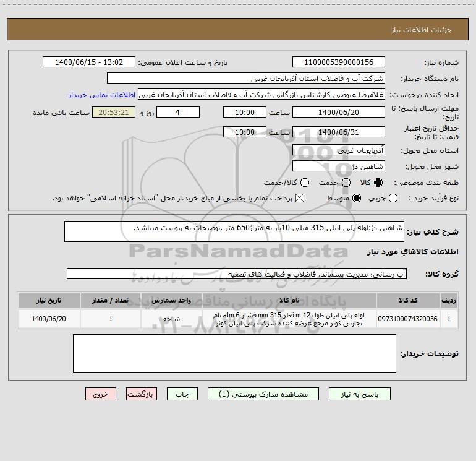This screenshot has width=476, height=461.
Task: Click the delivery province field آذربایجان غربی
Action: click(339, 150)
